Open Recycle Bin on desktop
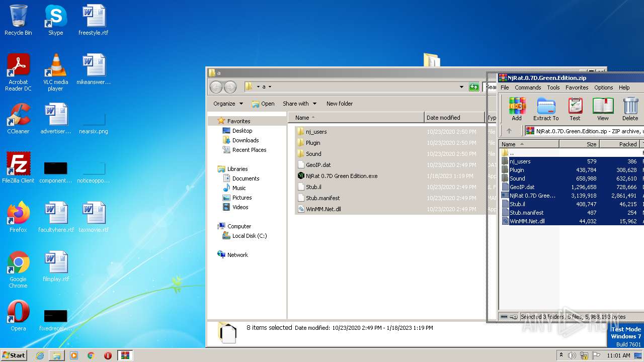The width and height of the screenshot is (644, 362). 18,20
